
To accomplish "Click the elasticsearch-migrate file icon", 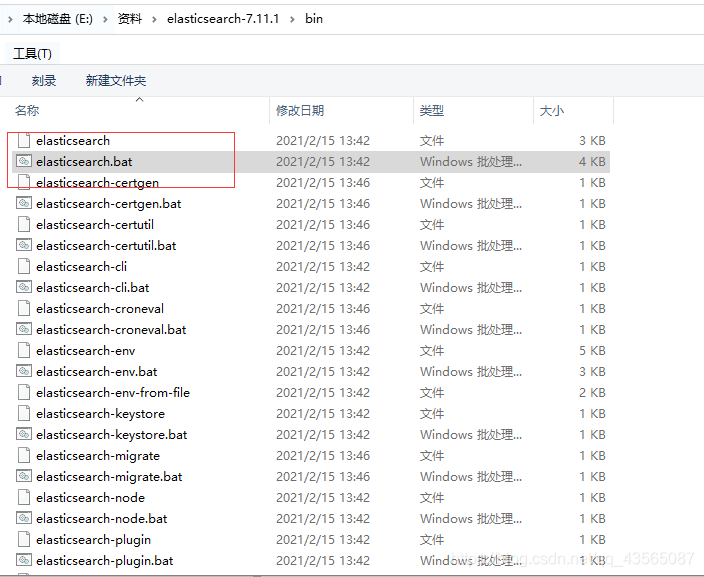I will [24, 456].
